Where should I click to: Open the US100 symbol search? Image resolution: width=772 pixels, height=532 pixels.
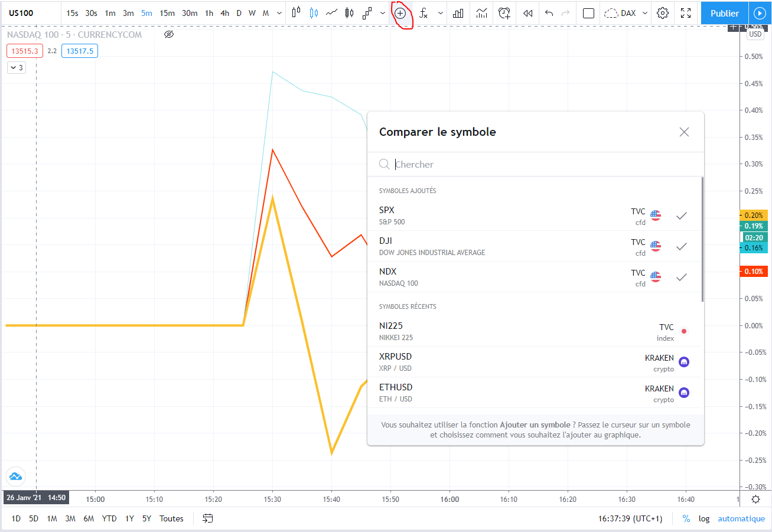click(x=21, y=13)
